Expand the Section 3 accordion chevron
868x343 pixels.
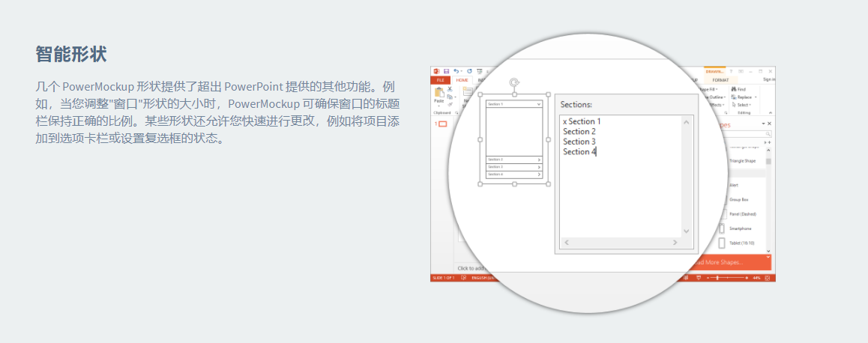tap(539, 166)
